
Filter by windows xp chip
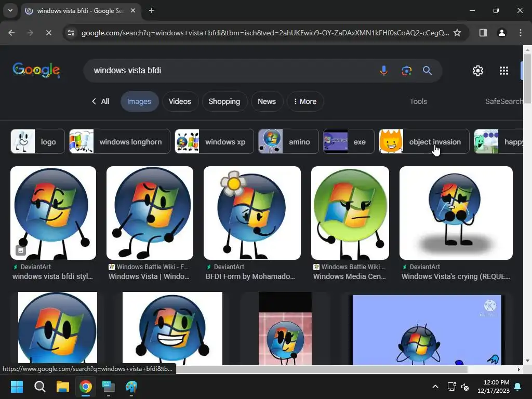[x=214, y=141]
